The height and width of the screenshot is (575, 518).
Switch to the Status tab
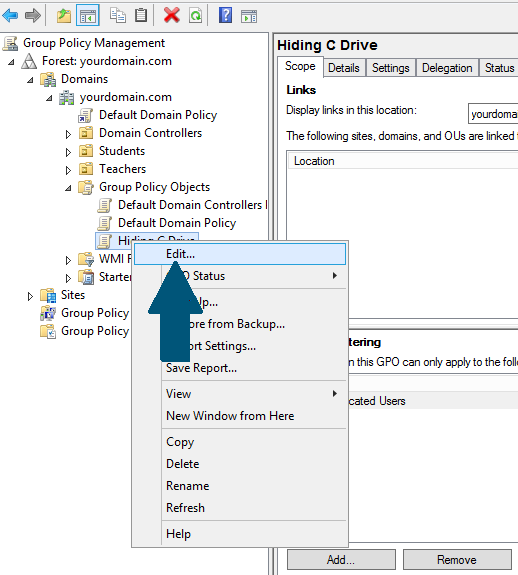pos(499,68)
